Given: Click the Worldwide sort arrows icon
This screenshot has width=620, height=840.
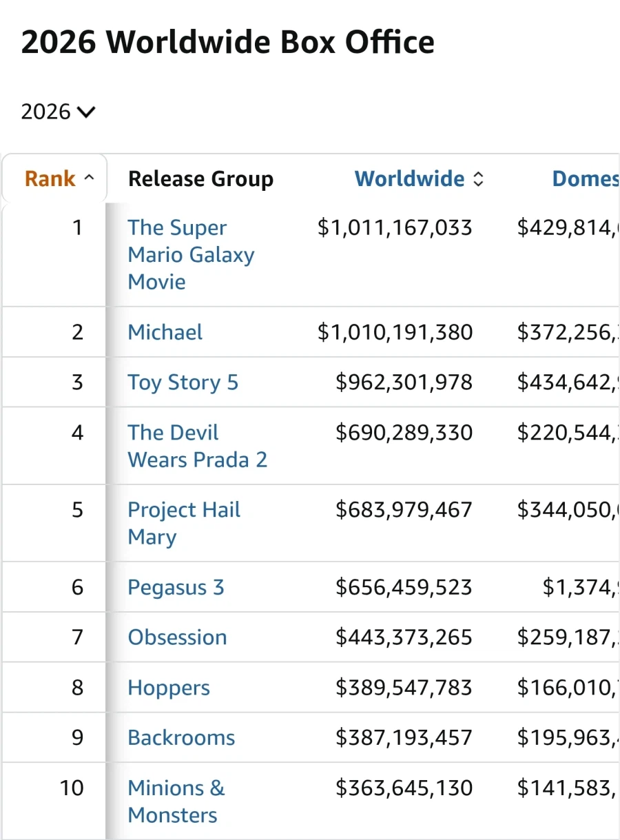Looking at the screenshot, I should tap(478, 179).
